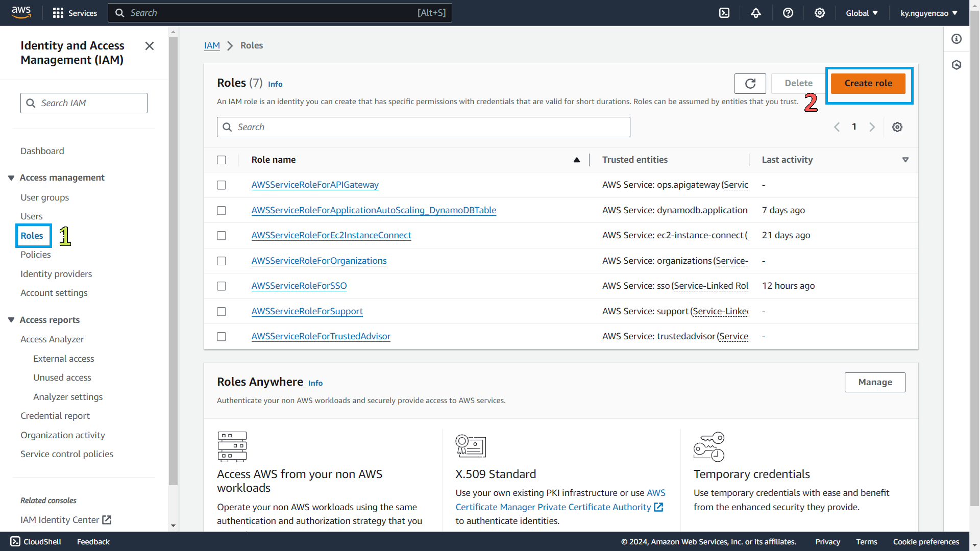This screenshot has height=551, width=980.
Task: Refresh the roles list
Action: pyautogui.click(x=750, y=84)
